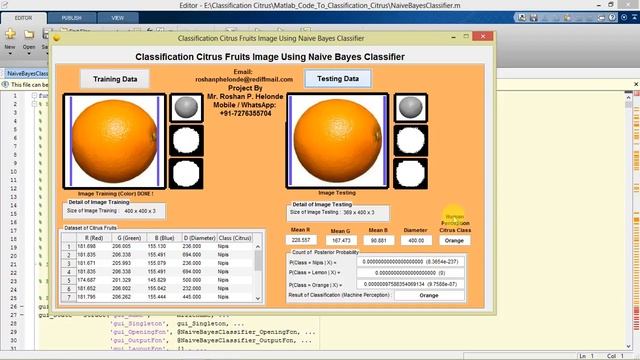Click the Mean R value field

pos(301,240)
